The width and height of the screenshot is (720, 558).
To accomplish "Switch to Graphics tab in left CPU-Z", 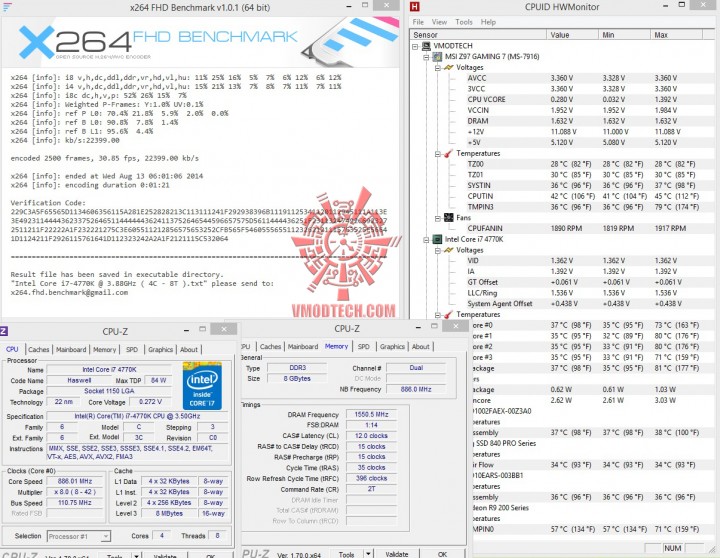I will pos(160,349).
